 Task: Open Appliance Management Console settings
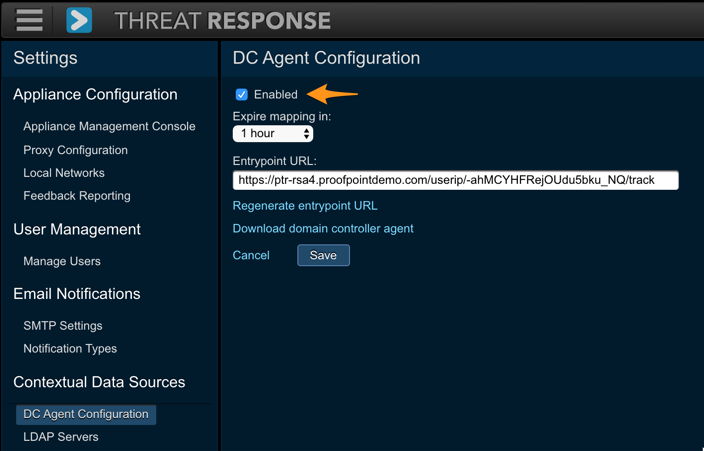tap(109, 126)
